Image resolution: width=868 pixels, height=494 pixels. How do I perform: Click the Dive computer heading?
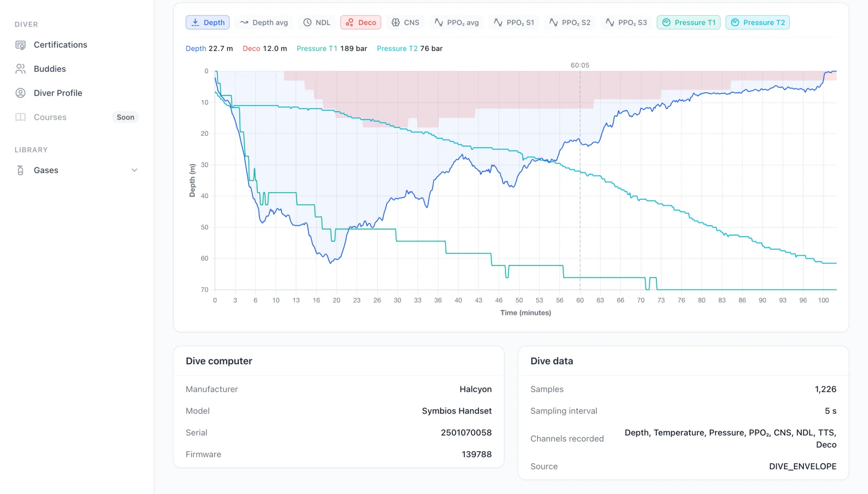coord(219,361)
